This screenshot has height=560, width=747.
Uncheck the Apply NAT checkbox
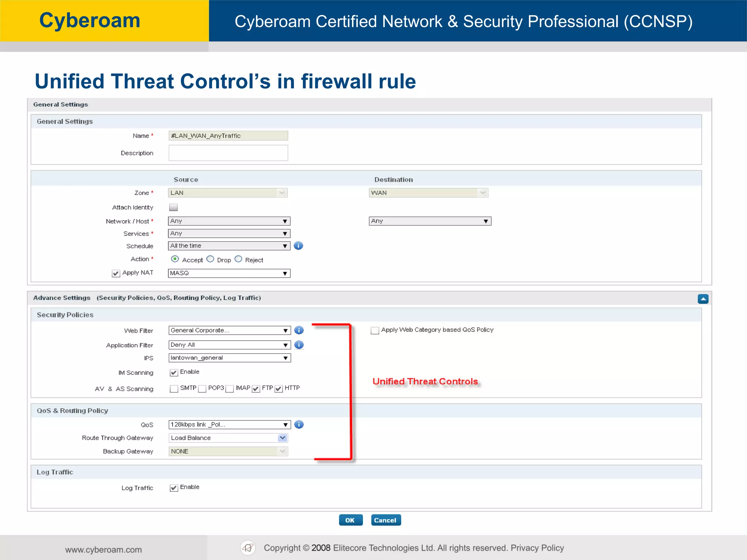point(116,273)
